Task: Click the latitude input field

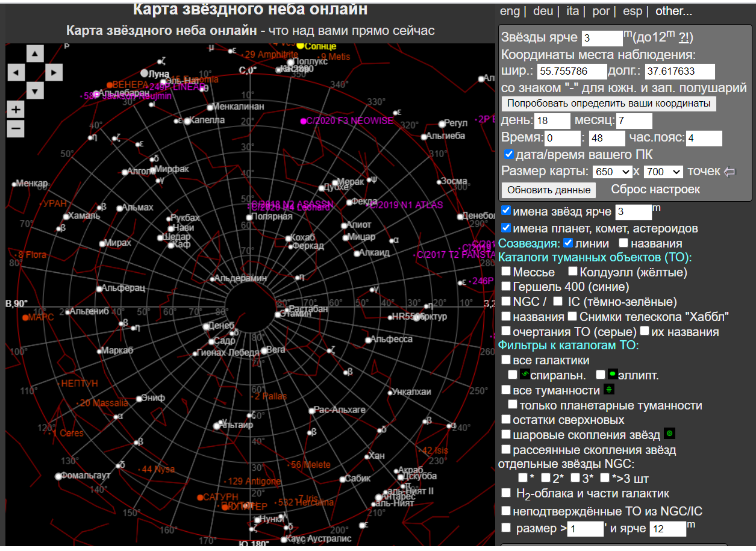Action: (x=572, y=72)
